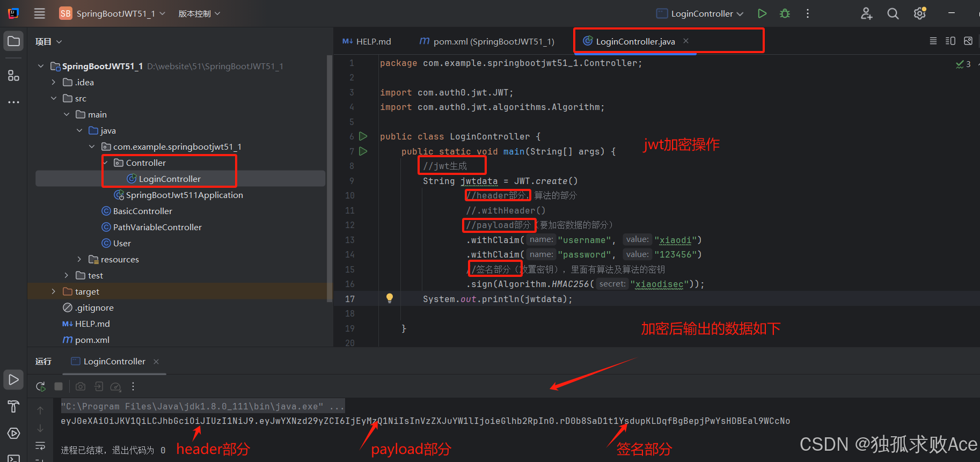This screenshot has height=462, width=980.
Task: Open IDE settings gear icon
Action: coord(920,13)
